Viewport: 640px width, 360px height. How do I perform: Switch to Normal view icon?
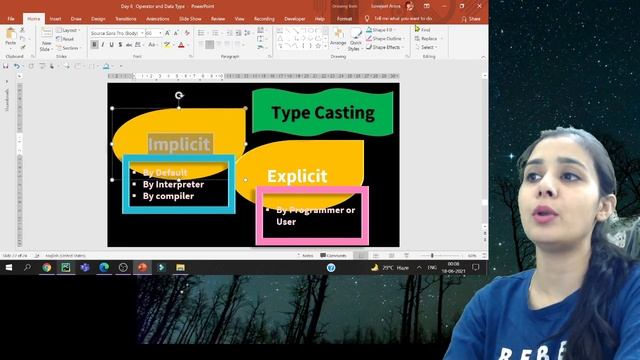360,256
